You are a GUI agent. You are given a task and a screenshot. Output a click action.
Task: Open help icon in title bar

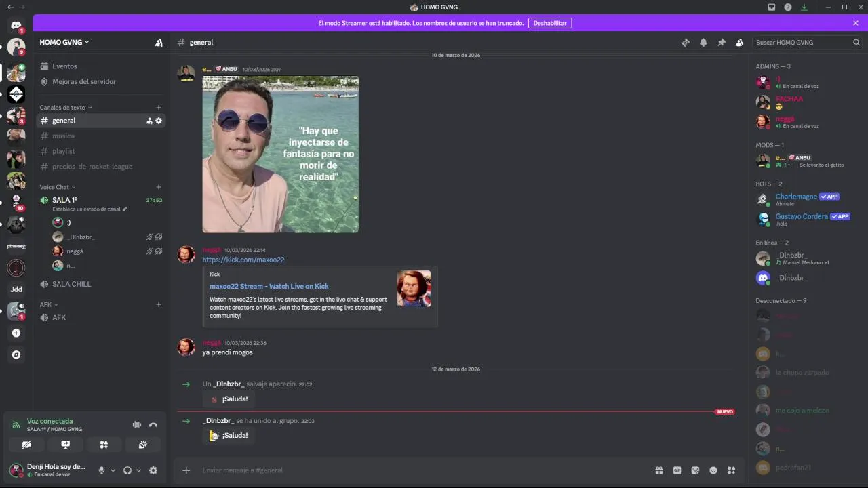788,7
